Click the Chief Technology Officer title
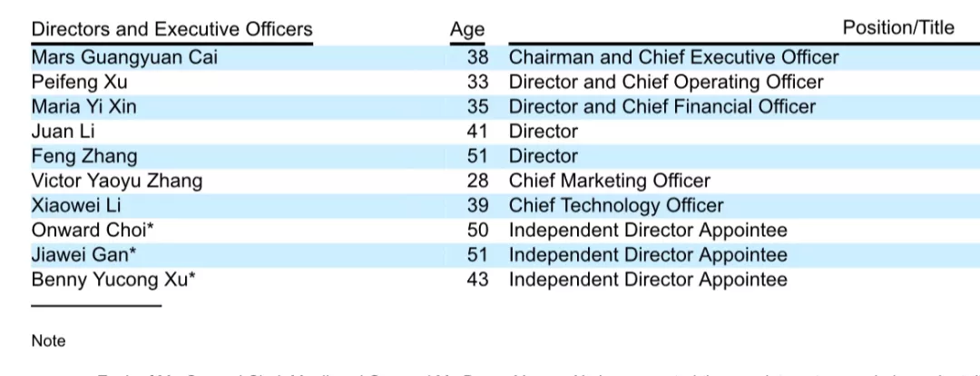 click(x=616, y=205)
